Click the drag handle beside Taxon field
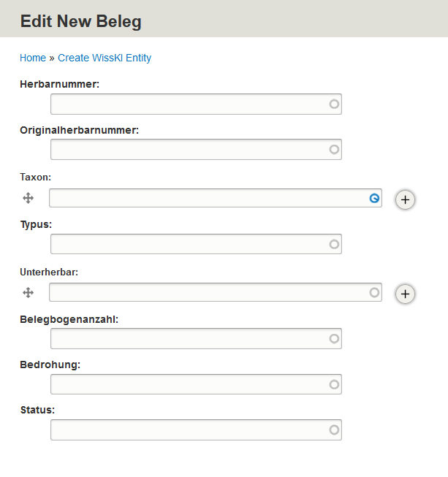The image size is (448, 477). pos(28,198)
